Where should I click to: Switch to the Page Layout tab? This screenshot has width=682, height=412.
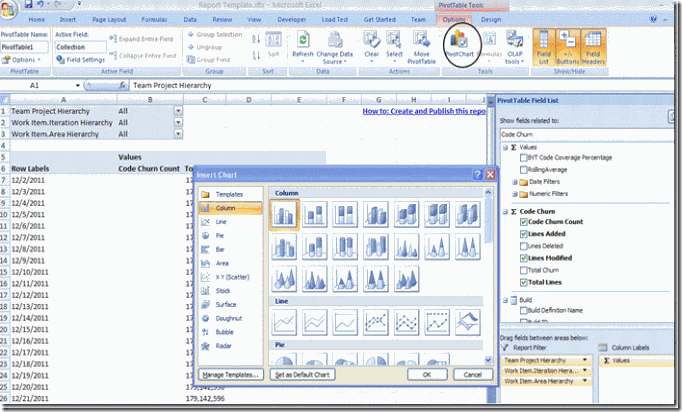click(x=109, y=20)
